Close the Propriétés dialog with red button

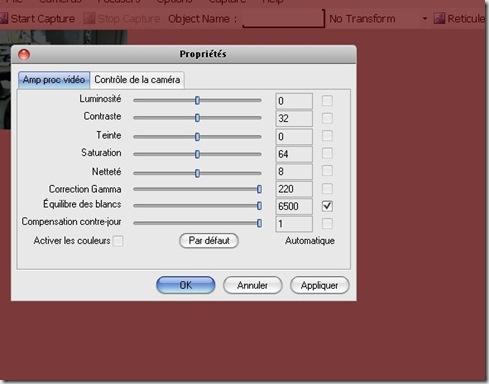pos(24,55)
